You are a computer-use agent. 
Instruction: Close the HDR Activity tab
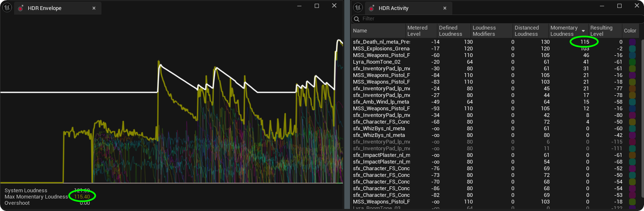tap(445, 8)
